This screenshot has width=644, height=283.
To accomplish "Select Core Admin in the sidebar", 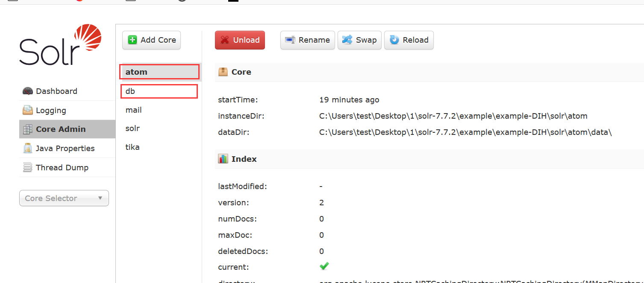I will pyautogui.click(x=67, y=129).
